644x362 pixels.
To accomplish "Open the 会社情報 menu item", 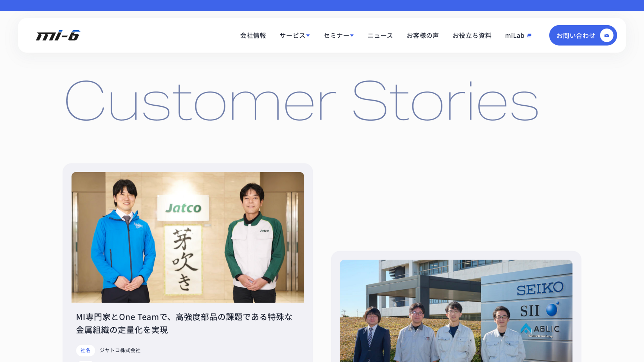I will [x=253, y=35].
